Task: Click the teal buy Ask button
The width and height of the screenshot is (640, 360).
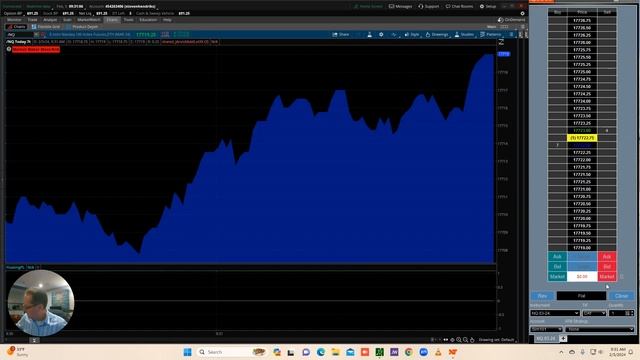Action: click(x=557, y=257)
